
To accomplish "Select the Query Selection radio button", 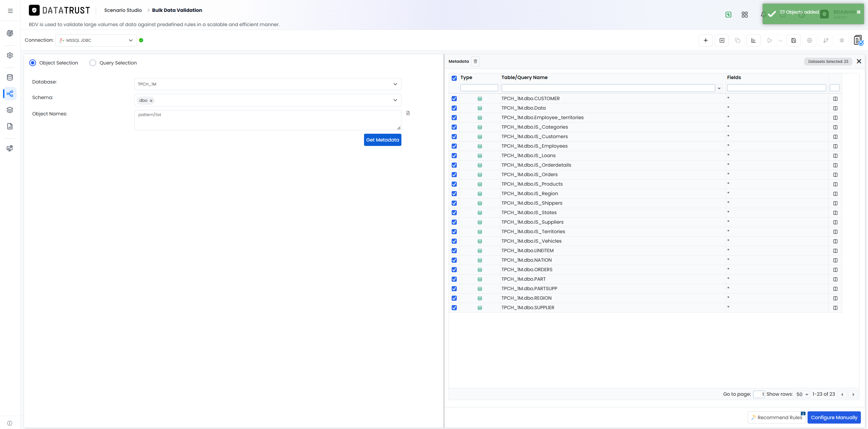I will tap(93, 63).
